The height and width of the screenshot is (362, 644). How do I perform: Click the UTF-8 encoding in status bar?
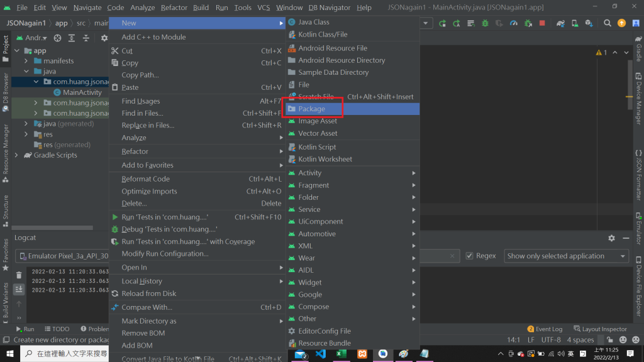pos(551,340)
